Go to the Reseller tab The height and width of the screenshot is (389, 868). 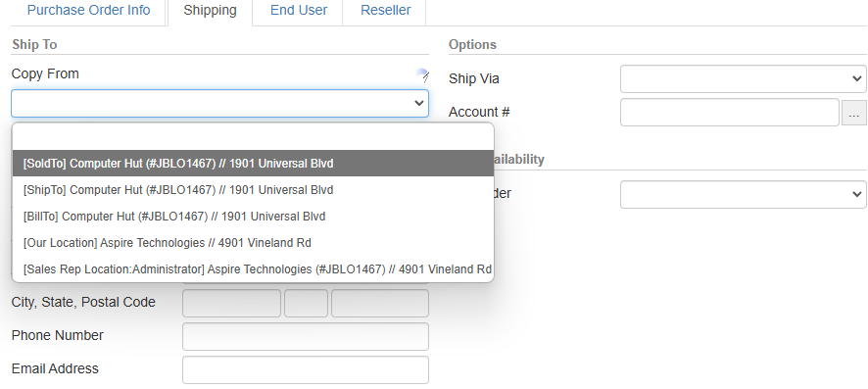(385, 11)
